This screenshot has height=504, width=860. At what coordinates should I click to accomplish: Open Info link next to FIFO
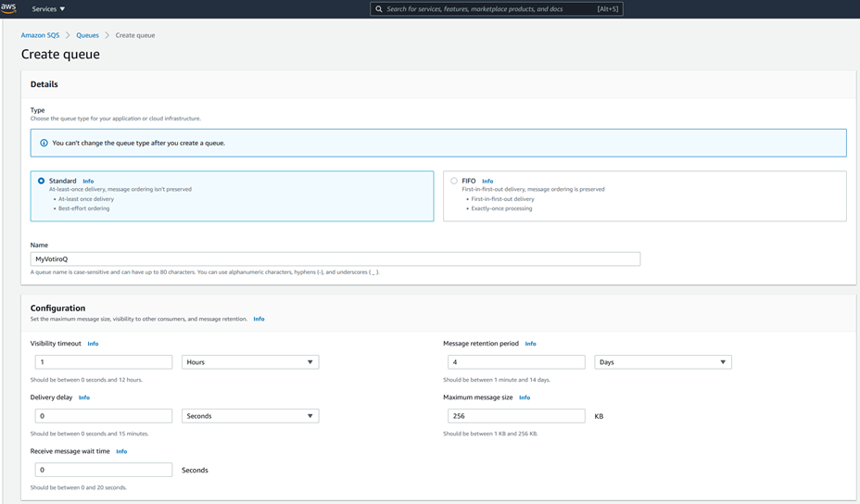point(487,181)
